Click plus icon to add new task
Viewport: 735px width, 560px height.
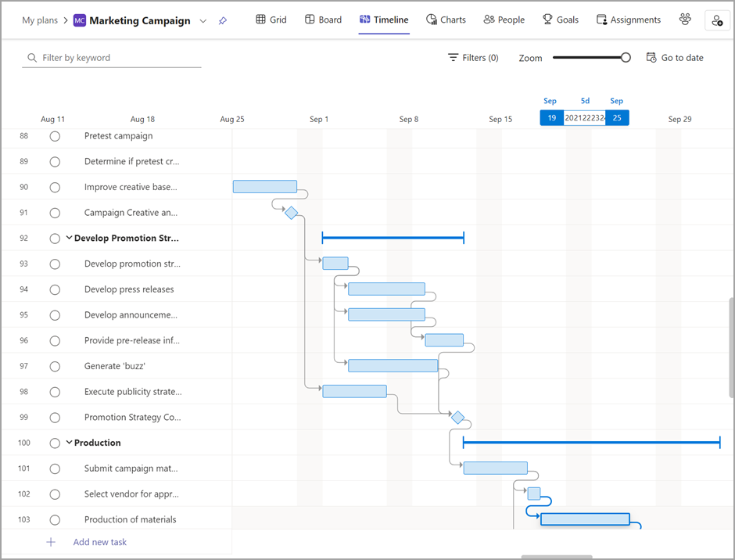point(51,542)
